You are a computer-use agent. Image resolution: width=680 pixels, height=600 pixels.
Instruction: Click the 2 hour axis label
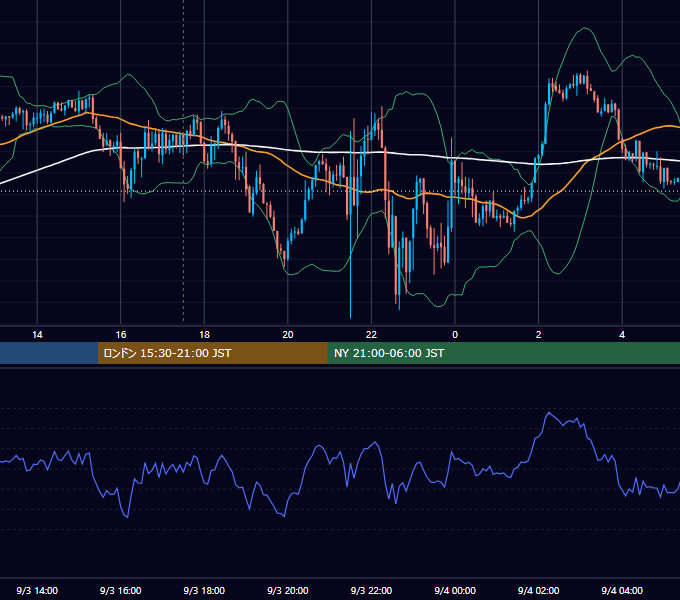point(539,335)
